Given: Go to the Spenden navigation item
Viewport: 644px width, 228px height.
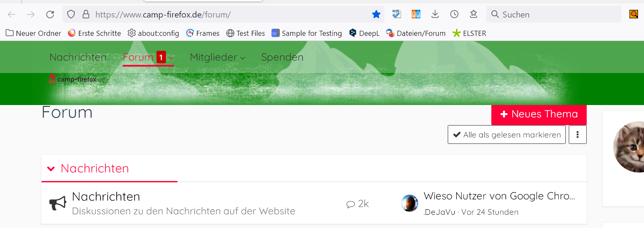Looking at the screenshot, I should (x=282, y=57).
